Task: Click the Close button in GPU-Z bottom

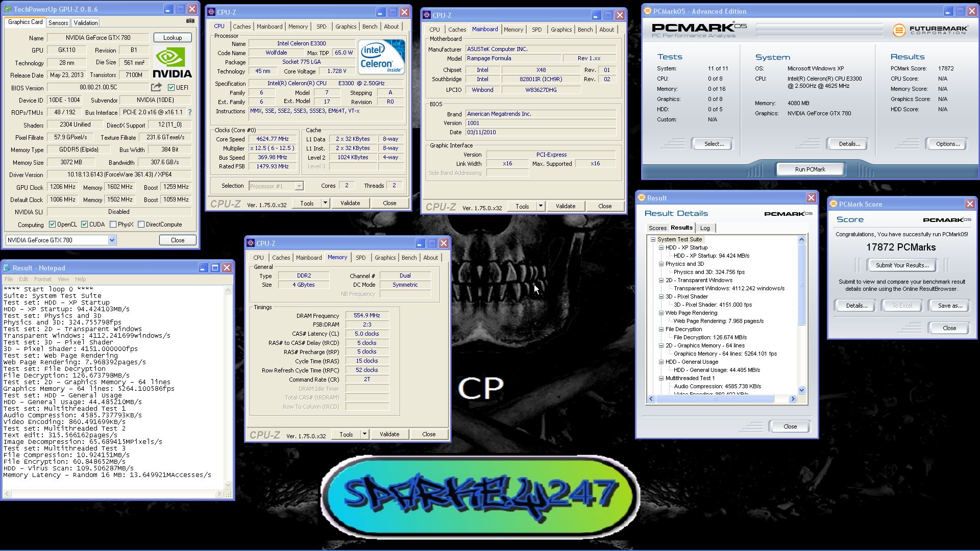Action: tap(178, 240)
